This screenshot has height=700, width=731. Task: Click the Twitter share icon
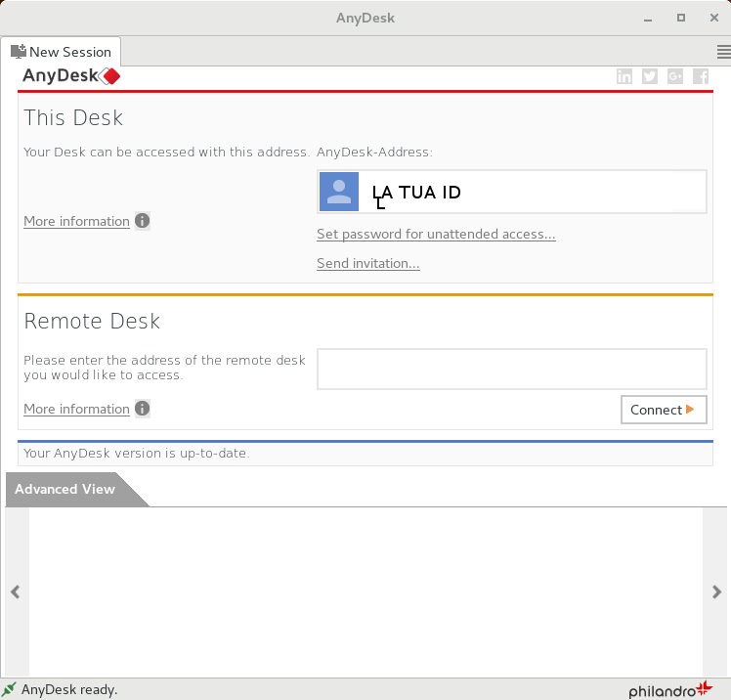(x=650, y=76)
